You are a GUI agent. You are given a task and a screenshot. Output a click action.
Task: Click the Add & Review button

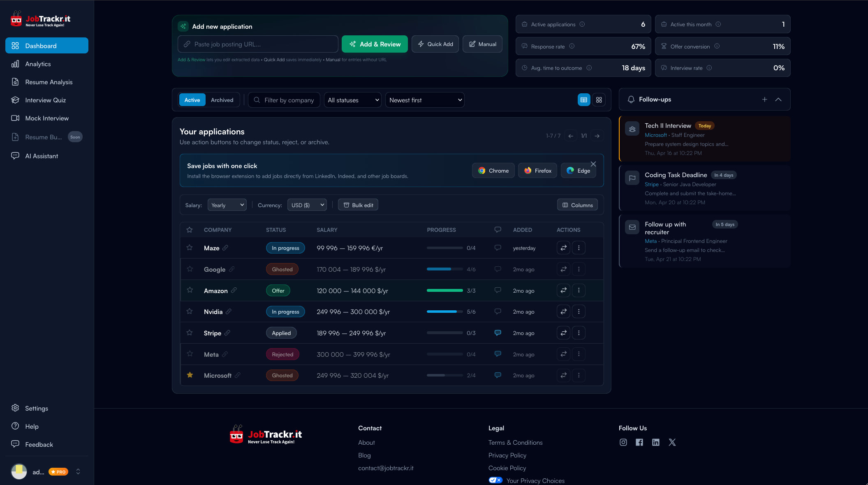pos(374,44)
